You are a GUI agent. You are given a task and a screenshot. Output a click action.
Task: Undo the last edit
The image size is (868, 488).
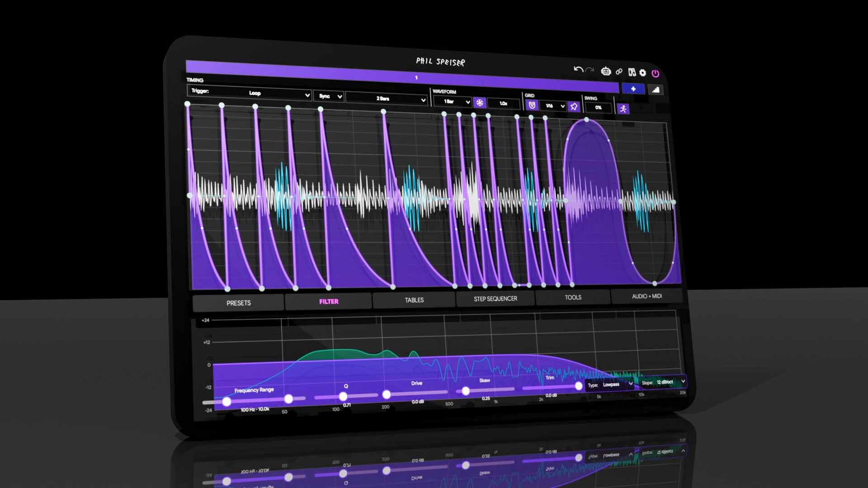[x=578, y=69]
